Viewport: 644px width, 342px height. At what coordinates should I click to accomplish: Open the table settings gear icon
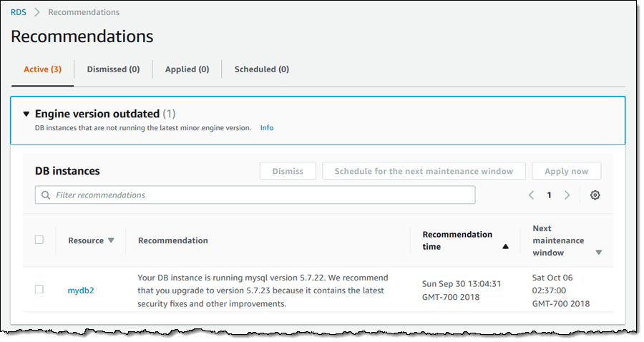(x=595, y=195)
